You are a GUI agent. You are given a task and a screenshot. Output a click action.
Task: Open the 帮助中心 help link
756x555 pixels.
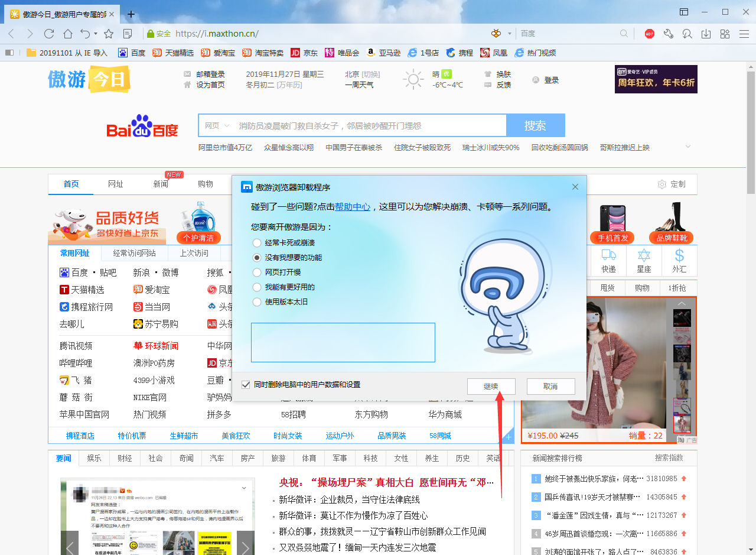point(353,206)
